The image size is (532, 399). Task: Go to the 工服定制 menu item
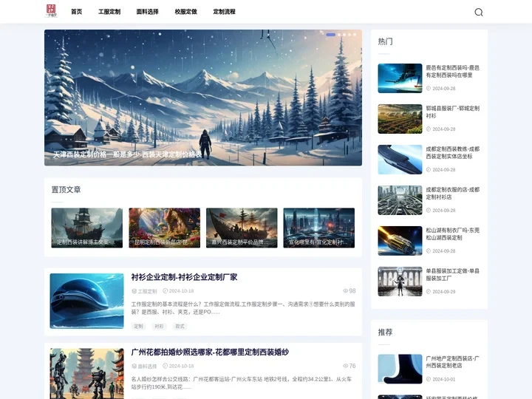click(109, 12)
